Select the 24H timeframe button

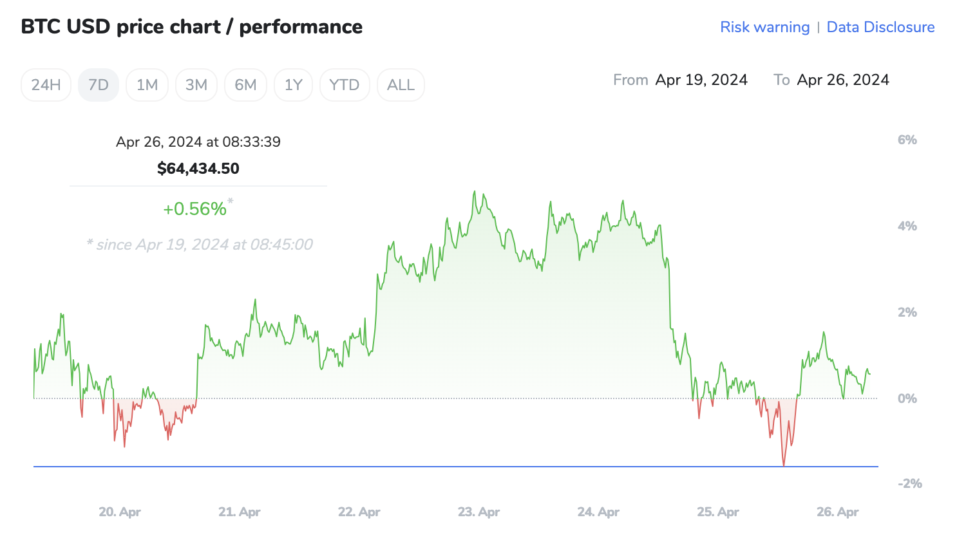pos(45,84)
